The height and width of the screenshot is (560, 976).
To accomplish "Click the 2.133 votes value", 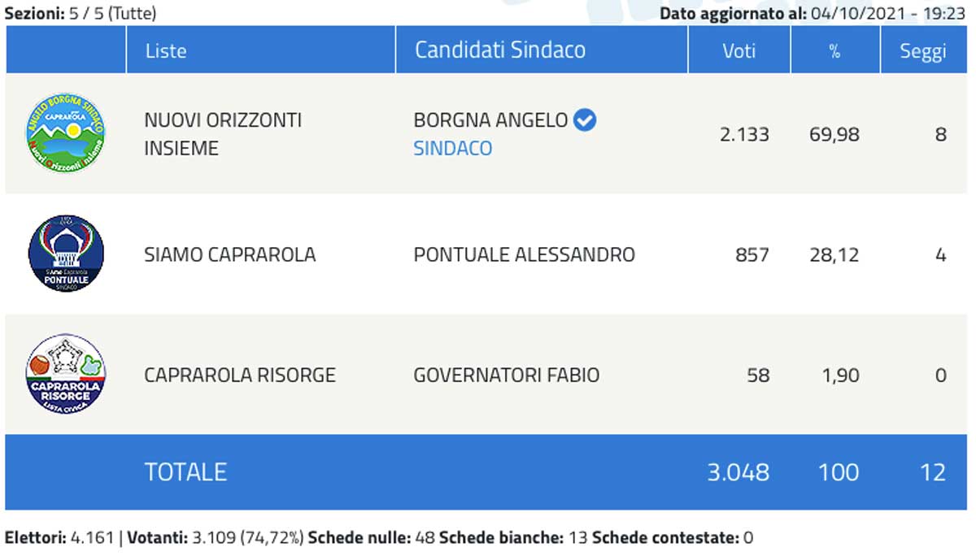I will (x=744, y=134).
